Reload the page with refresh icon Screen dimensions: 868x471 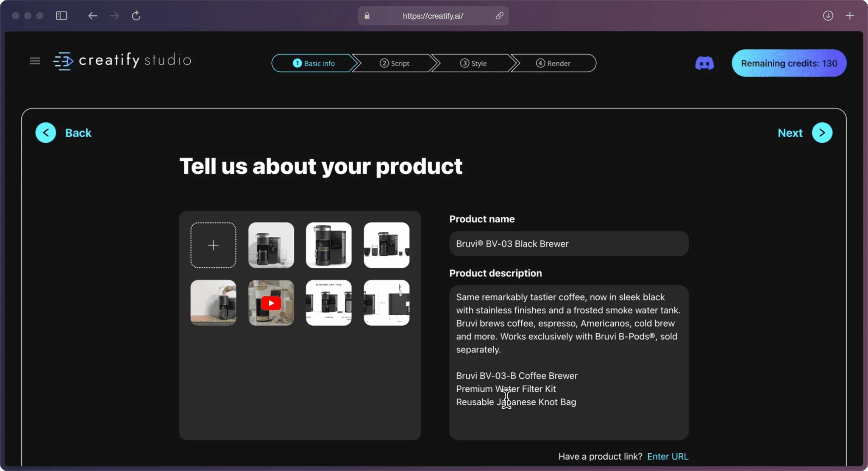coord(136,16)
